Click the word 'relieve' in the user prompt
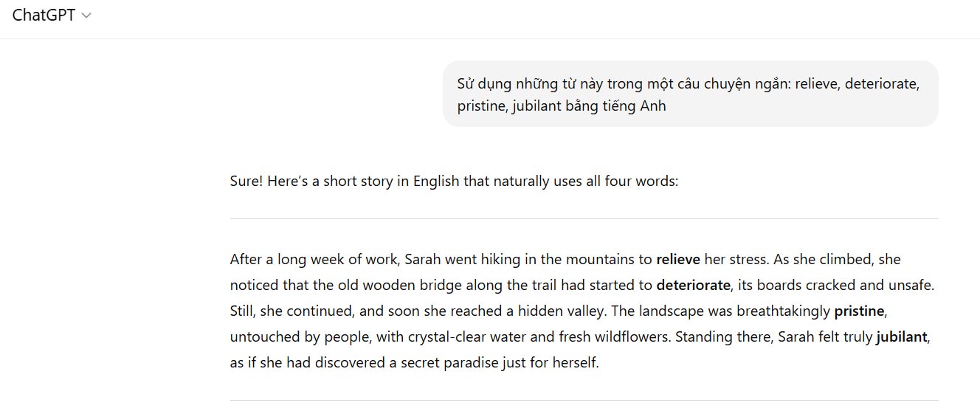 [x=817, y=83]
